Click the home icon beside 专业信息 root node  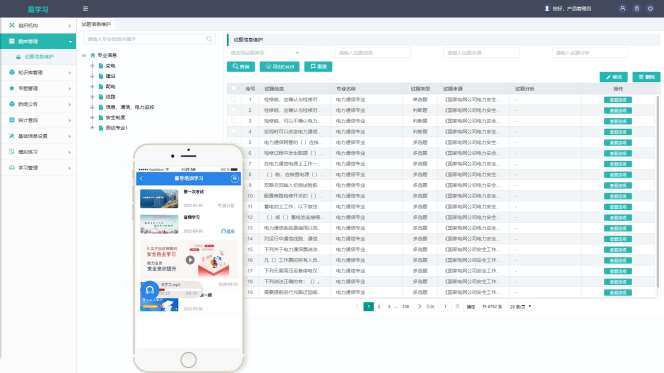tap(93, 55)
